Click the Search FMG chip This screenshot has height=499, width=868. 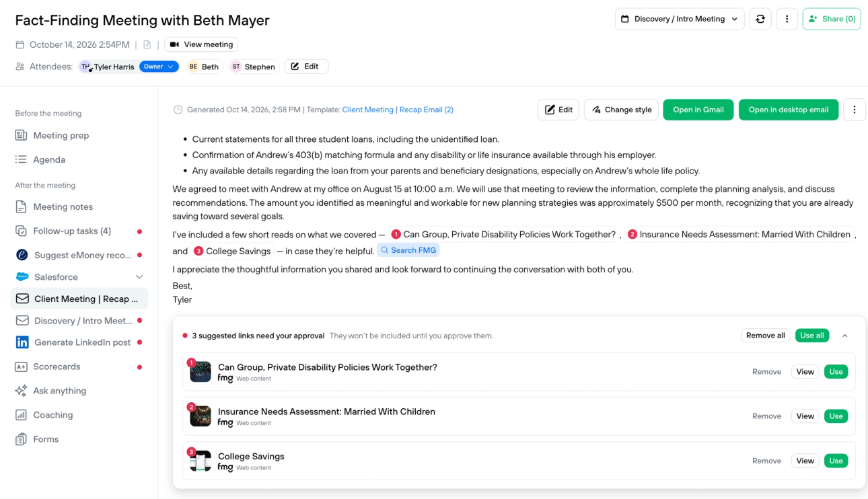tap(408, 250)
